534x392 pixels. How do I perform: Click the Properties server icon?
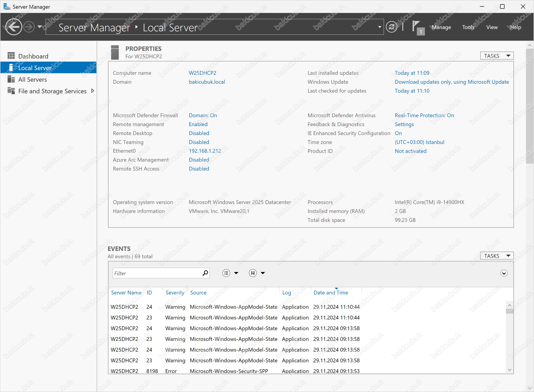click(x=115, y=52)
